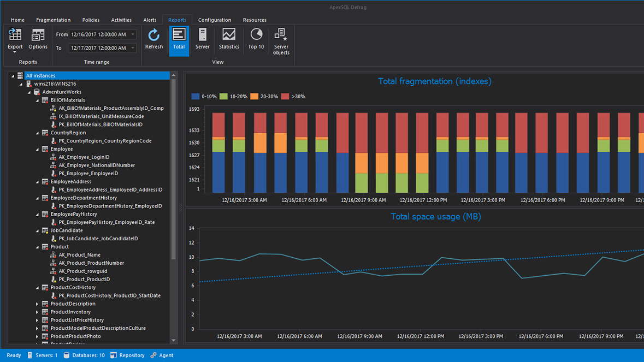Open the Export options in the ribbon

click(x=15, y=39)
